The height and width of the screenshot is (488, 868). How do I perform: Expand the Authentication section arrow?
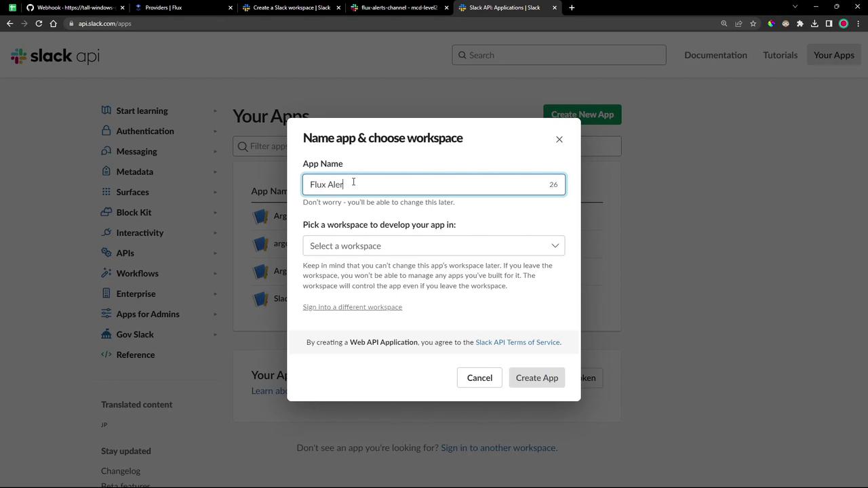(216, 131)
